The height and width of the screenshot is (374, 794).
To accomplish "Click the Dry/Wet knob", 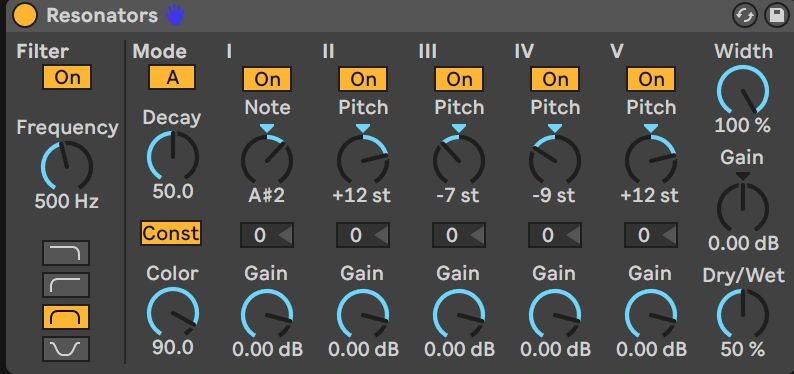I will pos(743,313).
